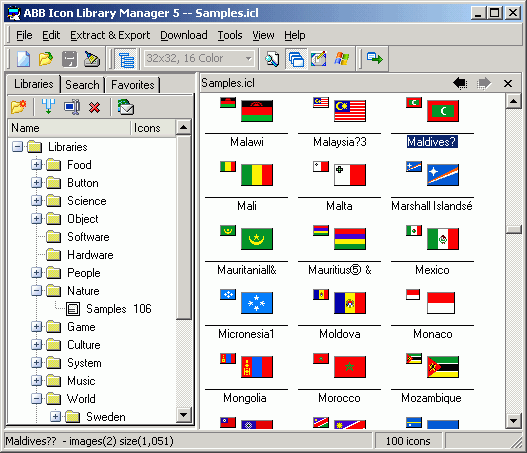Click the globe envelope mail icon
527x453 pixels.
126,107
